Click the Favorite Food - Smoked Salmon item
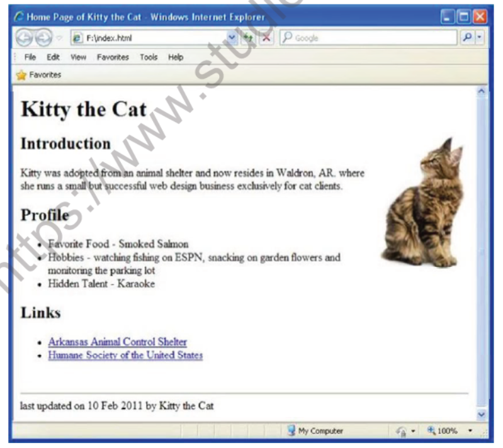Viewport: 503px width, 448px height. click(118, 244)
